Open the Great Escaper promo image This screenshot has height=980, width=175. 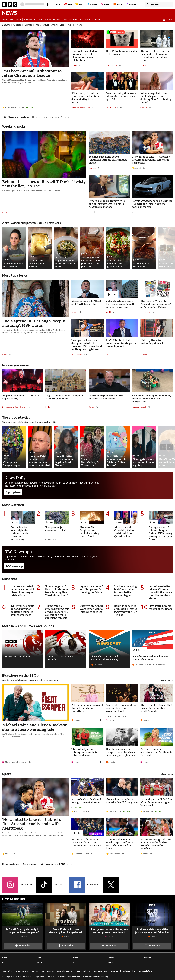36,703
